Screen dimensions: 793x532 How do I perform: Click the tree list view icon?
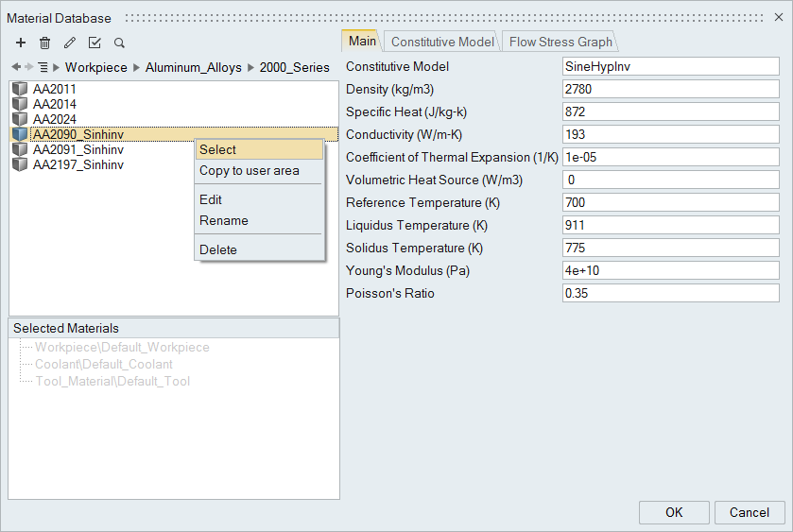coord(43,67)
